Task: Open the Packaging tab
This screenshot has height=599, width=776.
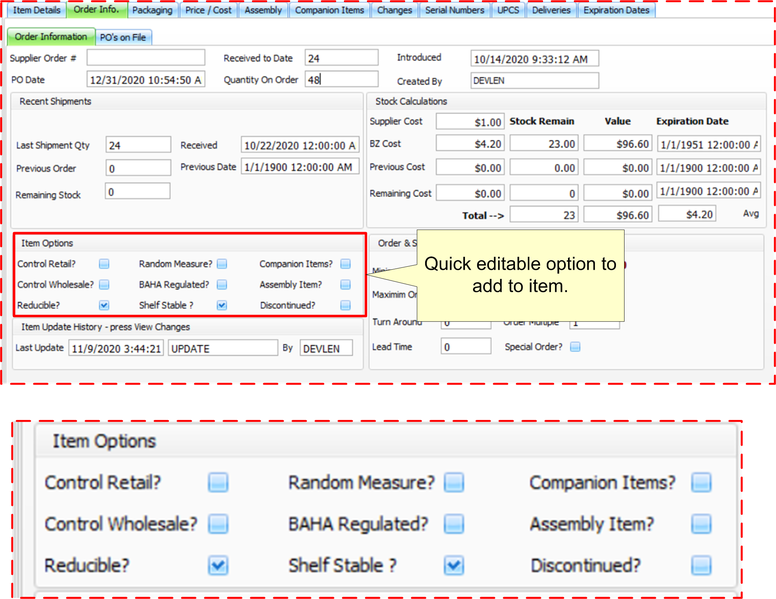Action: click(x=152, y=10)
